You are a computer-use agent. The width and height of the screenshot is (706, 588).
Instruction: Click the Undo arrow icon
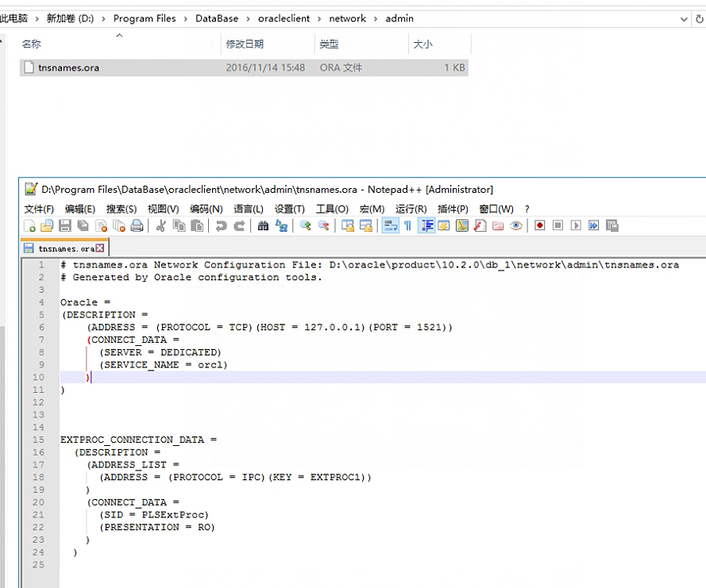(219, 225)
